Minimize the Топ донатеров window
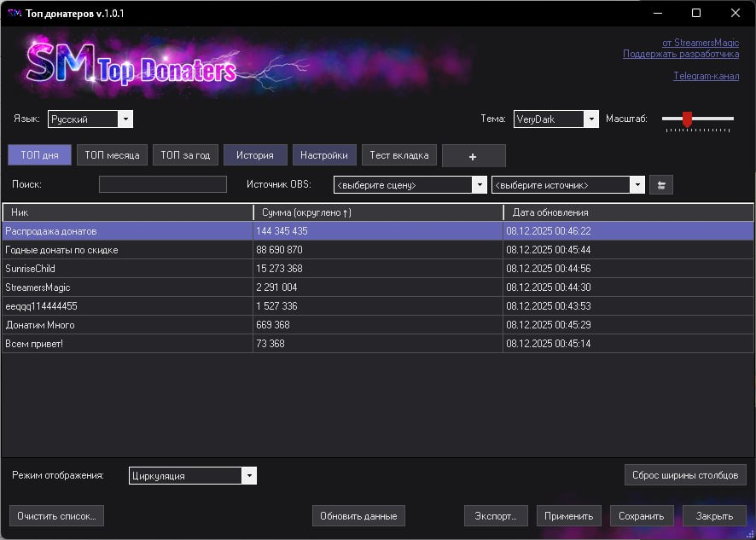The image size is (756, 540). pyautogui.click(x=657, y=14)
